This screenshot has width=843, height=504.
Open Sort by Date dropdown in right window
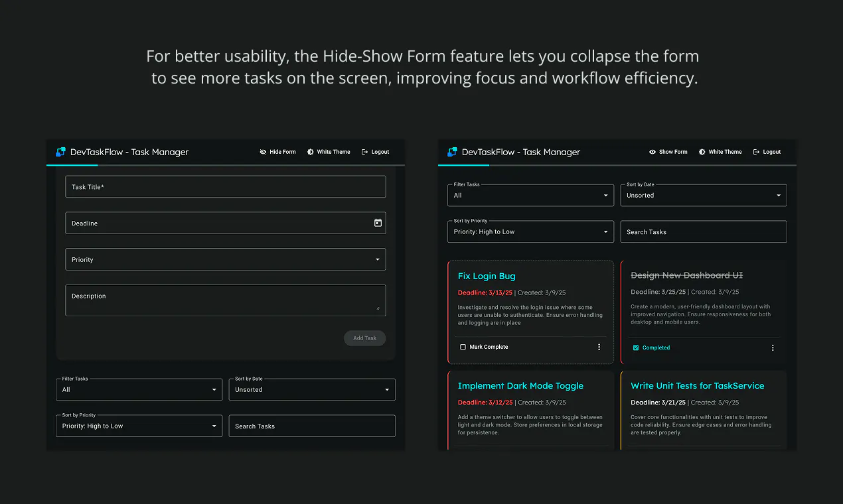(704, 195)
